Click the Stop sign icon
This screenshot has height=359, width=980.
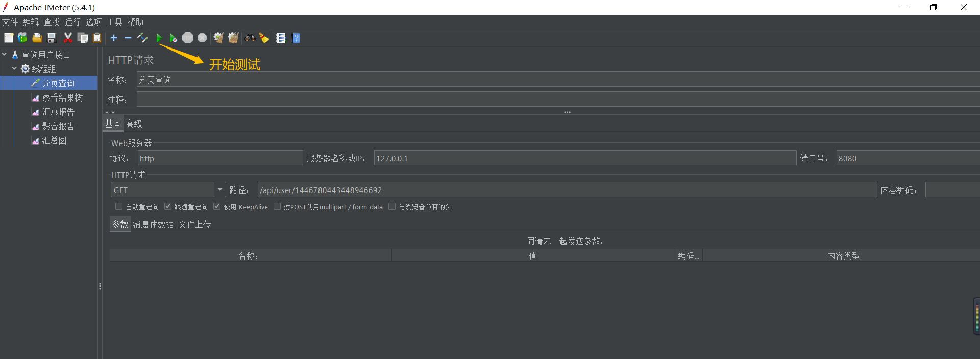click(x=188, y=38)
